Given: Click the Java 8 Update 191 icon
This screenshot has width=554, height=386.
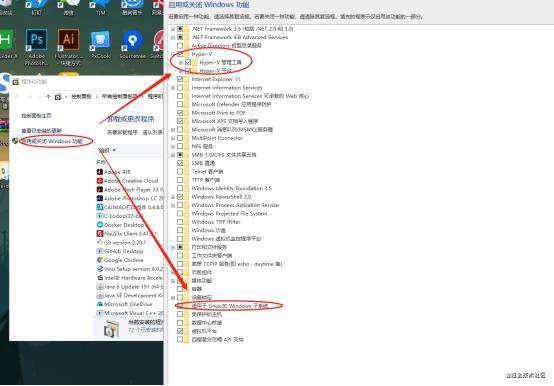Looking at the screenshot, I should (x=100, y=286).
